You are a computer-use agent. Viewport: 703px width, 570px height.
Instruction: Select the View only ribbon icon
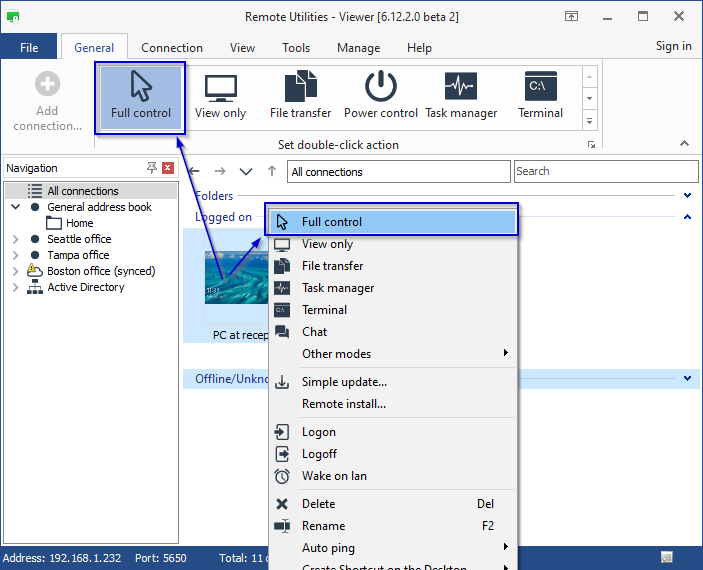(220, 96)
